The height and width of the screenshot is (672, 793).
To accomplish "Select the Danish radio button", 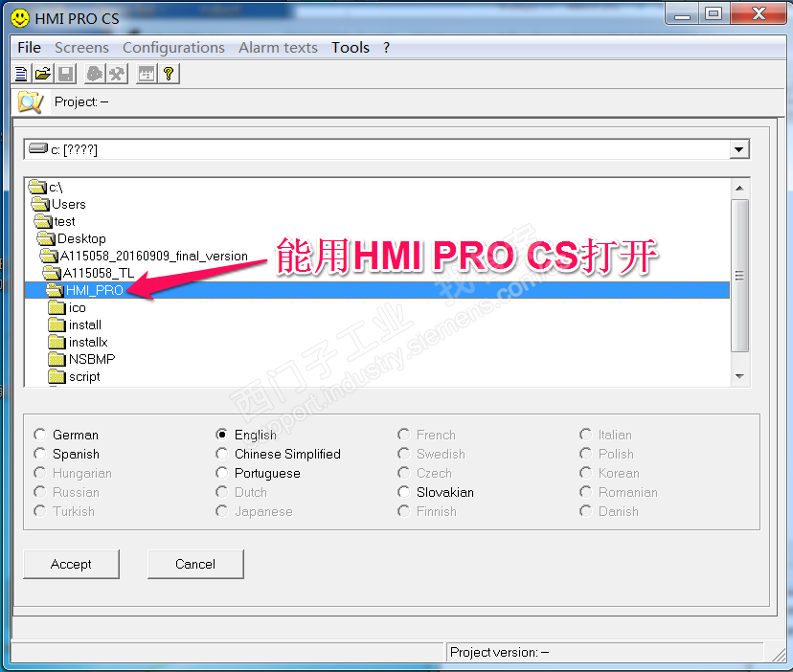I will (x=585, y=511).
